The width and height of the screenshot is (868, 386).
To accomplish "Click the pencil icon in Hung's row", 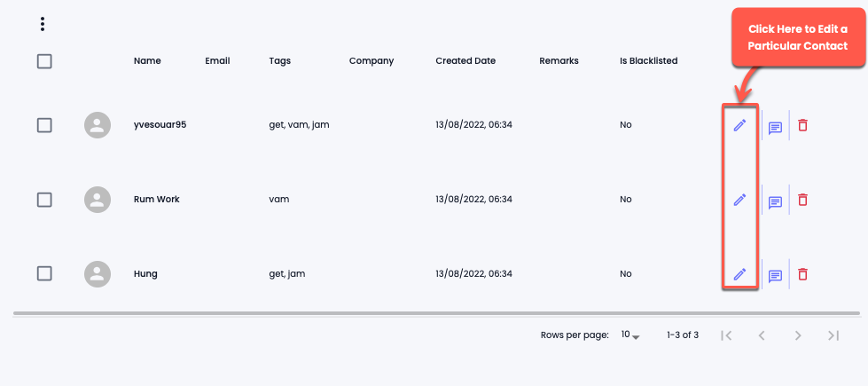I will click(x=739, y=273).
